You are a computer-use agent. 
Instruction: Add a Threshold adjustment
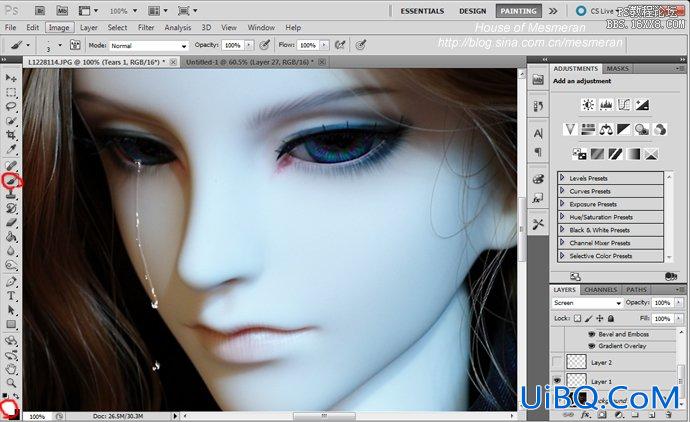[615, 154]
